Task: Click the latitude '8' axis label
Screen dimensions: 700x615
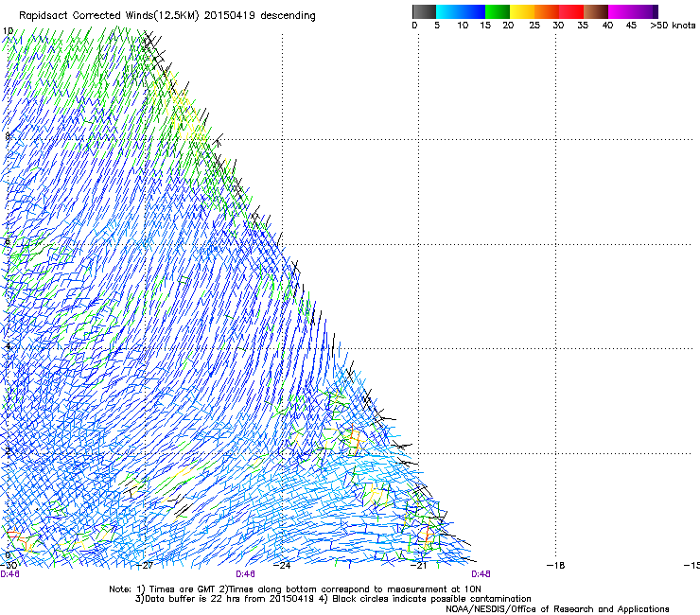Action: click(8, 136)
